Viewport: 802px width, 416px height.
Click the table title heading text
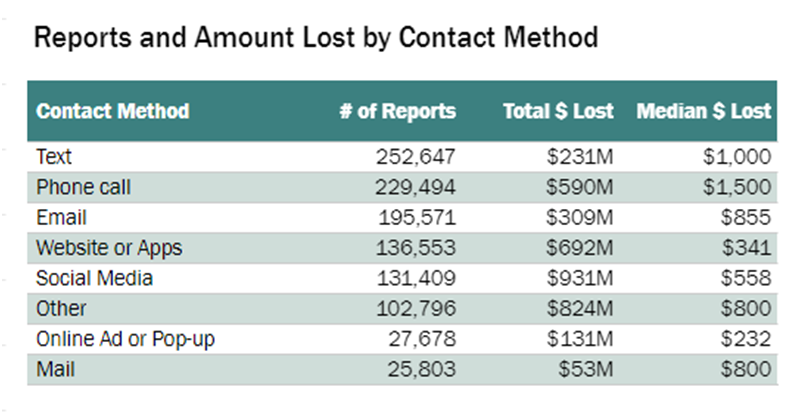316,37
